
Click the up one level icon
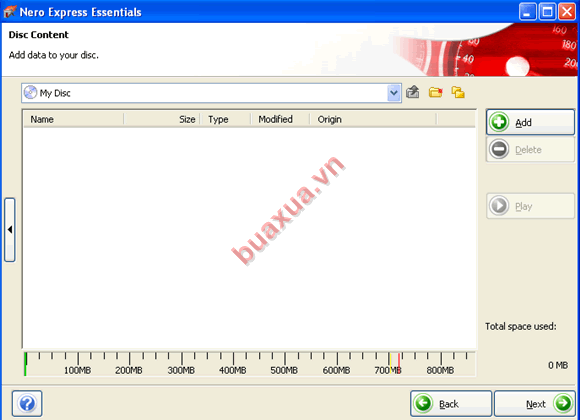tap(413, 92)
